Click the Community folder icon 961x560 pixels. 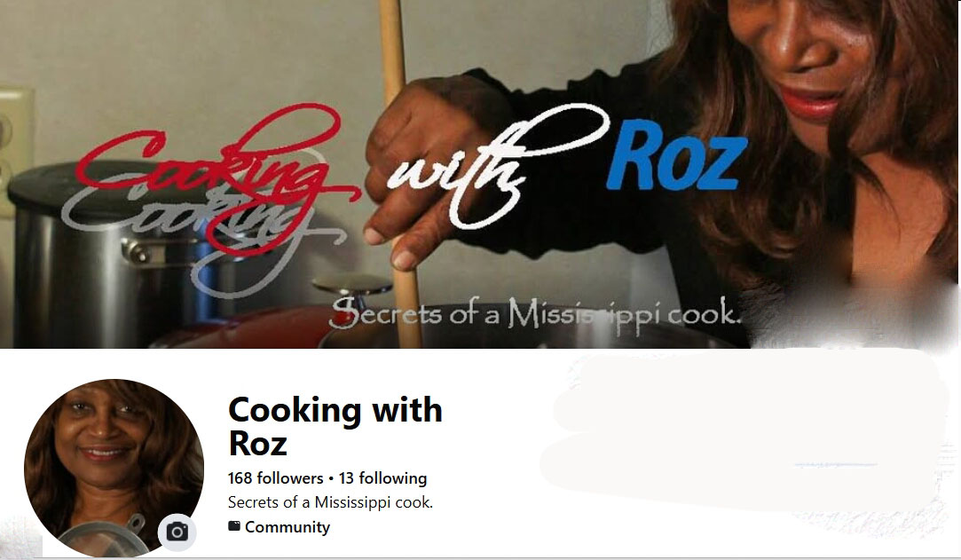234,526
